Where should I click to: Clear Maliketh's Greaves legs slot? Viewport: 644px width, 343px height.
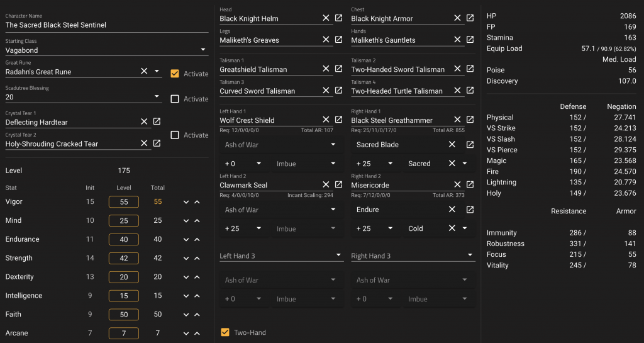pos(326,40)
